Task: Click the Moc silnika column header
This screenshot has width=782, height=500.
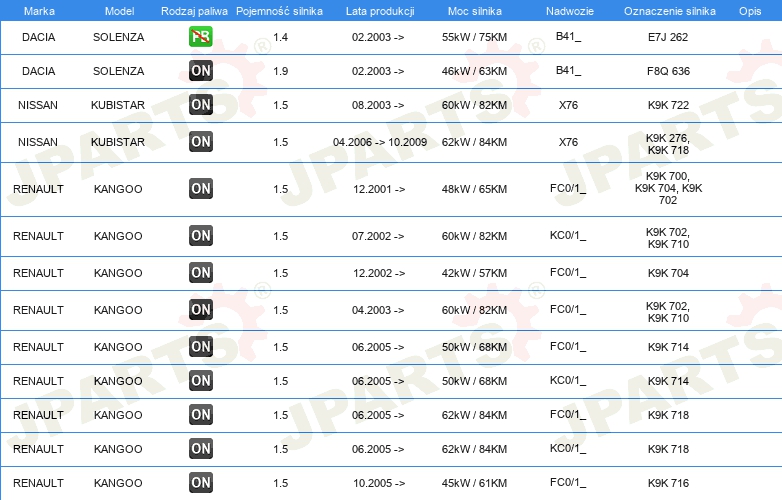Action: pos(475,11)
